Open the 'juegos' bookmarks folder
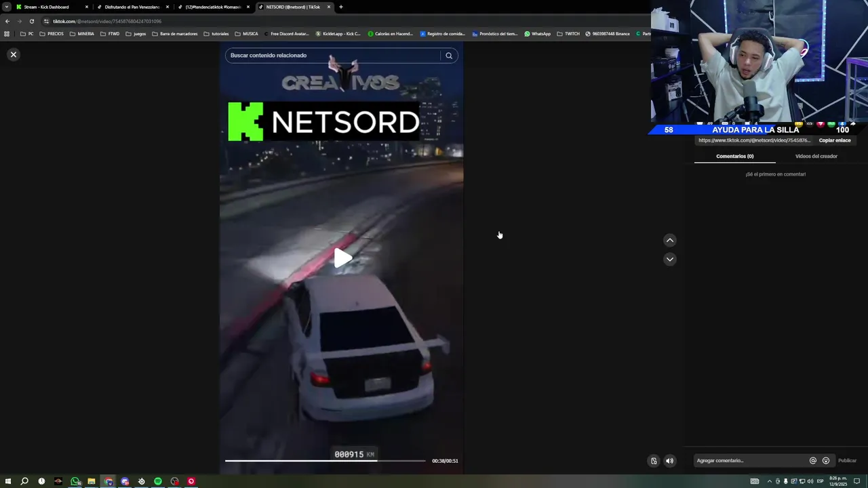The image size is (868, 488). (x=136, y=34)
